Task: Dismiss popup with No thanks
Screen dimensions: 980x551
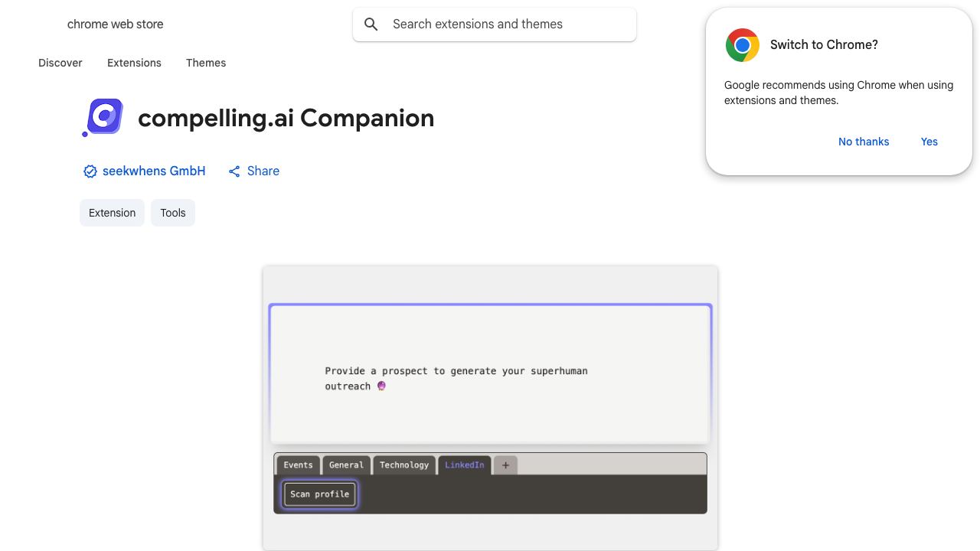Action: tap(864, 142)
